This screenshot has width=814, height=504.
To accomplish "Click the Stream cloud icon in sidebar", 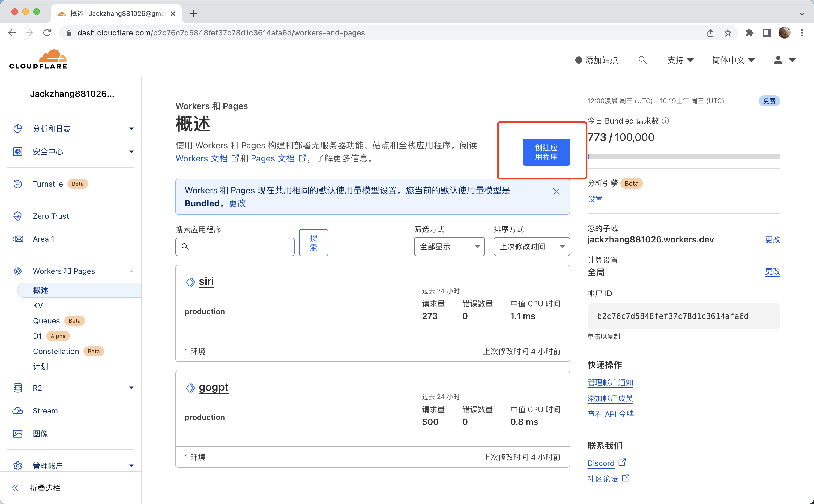I will [18, 411].
